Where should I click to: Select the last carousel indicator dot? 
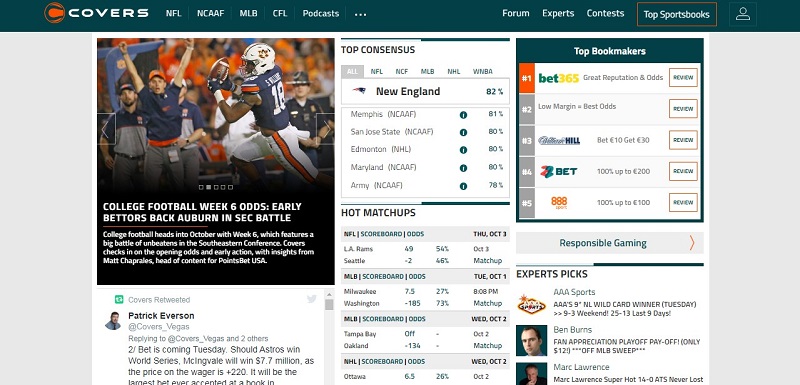click(x=231, y=187)
